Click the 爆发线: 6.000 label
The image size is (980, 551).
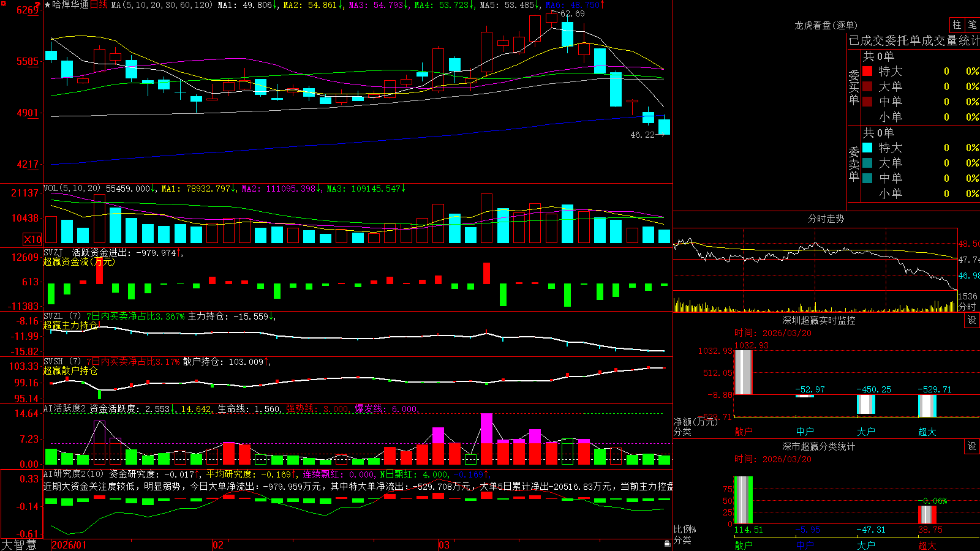click(x=386, y=408)
